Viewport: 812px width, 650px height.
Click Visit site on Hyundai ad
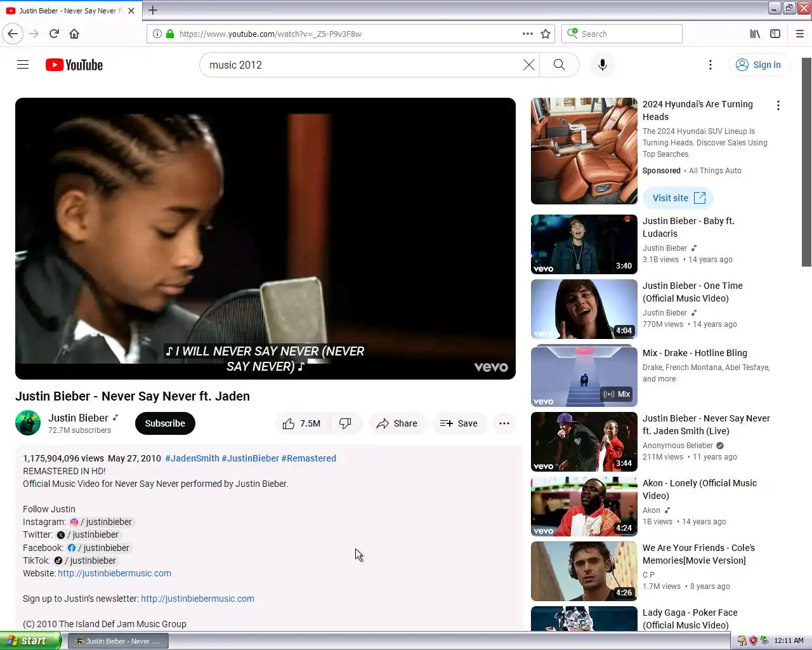[x=678, y=198]
